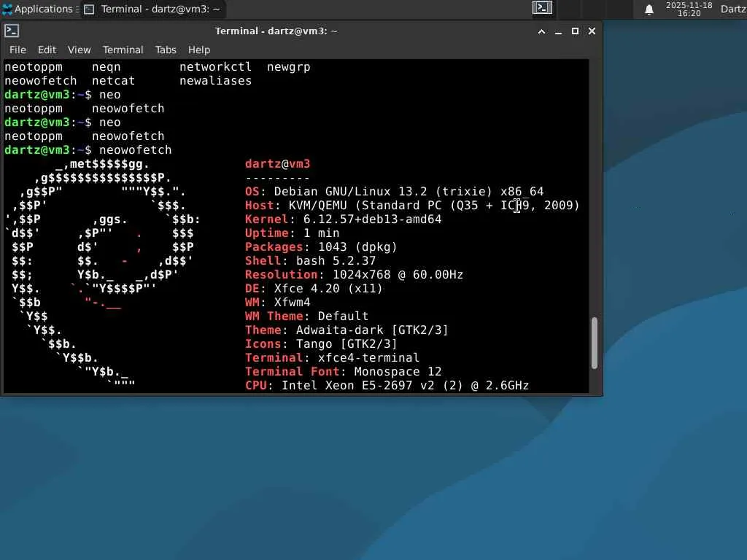The width and height of the screenshot is (747, 560).
Task: Close the terminal window
Action: tap(592, 31)
